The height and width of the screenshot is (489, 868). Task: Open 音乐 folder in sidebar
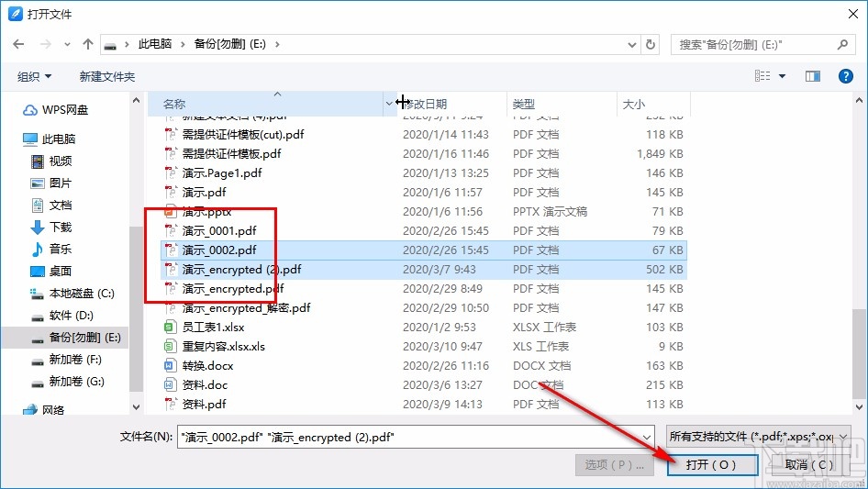point(51,250)
